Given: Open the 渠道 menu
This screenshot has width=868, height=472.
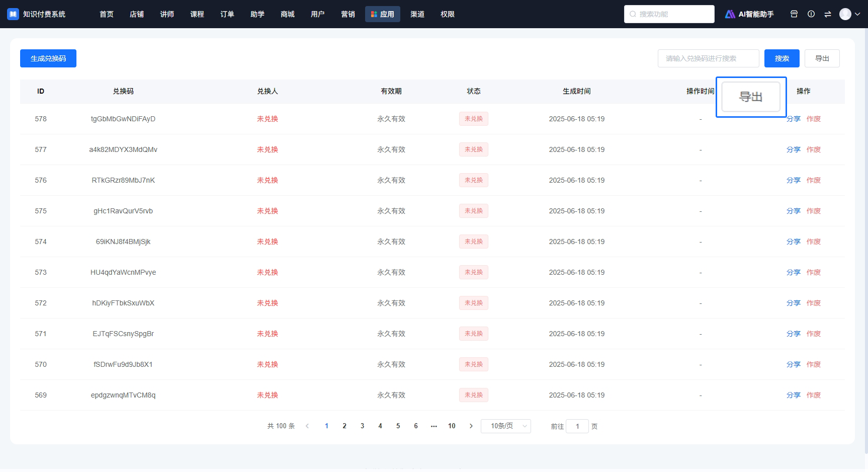Looking at the screenshot, I should click(417, 14).
